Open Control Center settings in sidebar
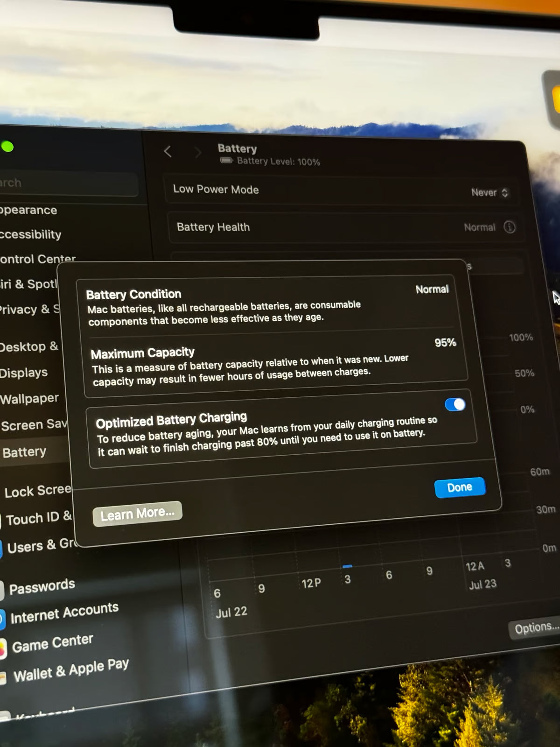 pos(37,259)
